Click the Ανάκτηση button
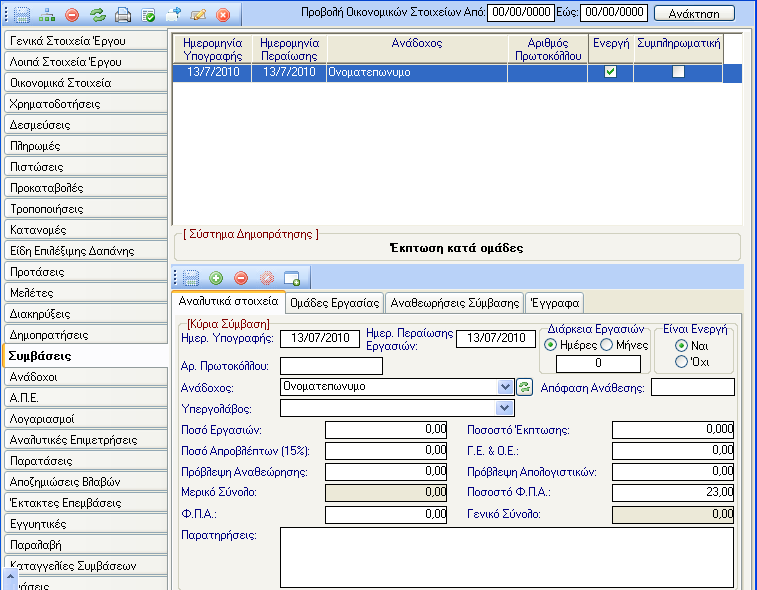 (694, 14)
